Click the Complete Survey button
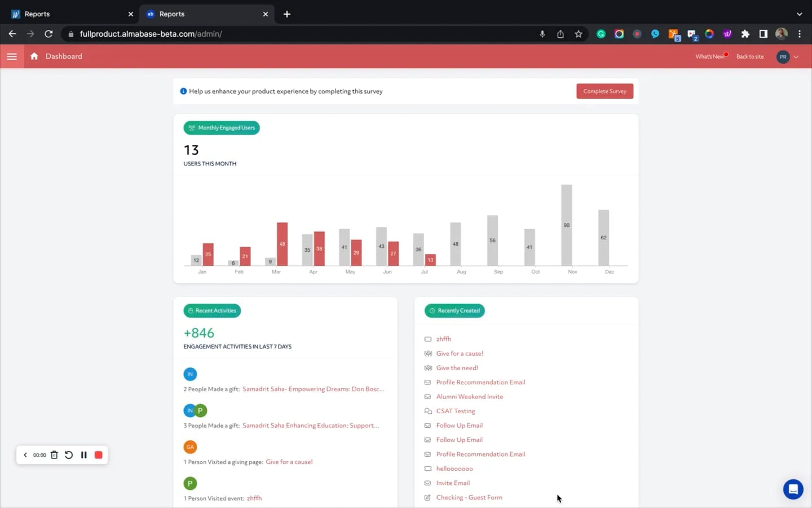Viewport: 812px width, 508px height. [604, 91]
